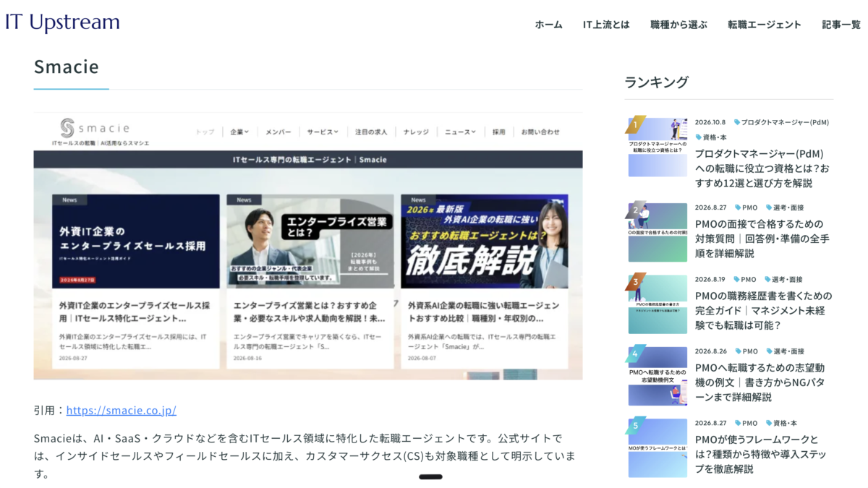Click the 企業 dropdown in the Smacie screenshot menu
This screenshot has width=868, height=488.
239,132
